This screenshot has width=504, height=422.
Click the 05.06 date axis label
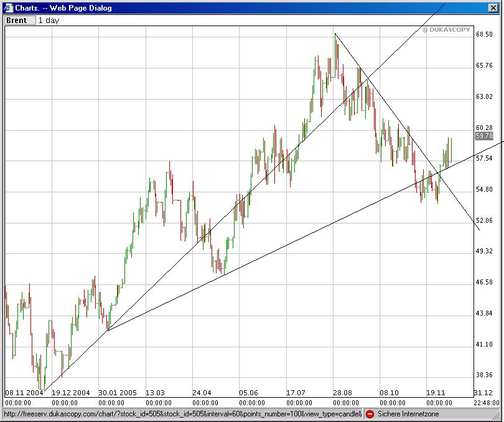[x=248, y=393]
